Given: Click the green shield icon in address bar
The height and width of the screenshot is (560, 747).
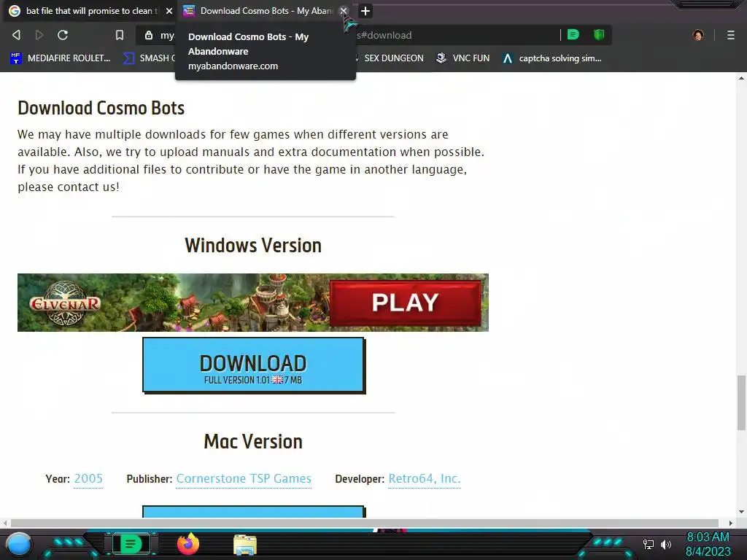Looking at the screenshot, I should pos(599,34).
